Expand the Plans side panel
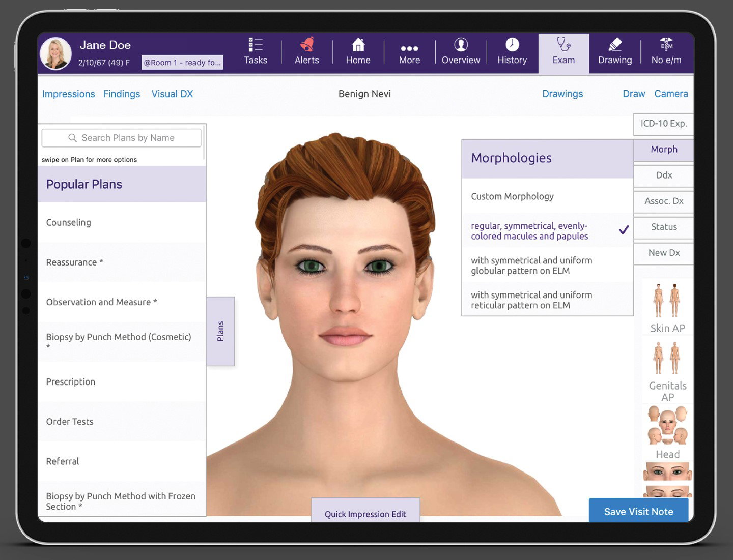 (x=220, y=331)
